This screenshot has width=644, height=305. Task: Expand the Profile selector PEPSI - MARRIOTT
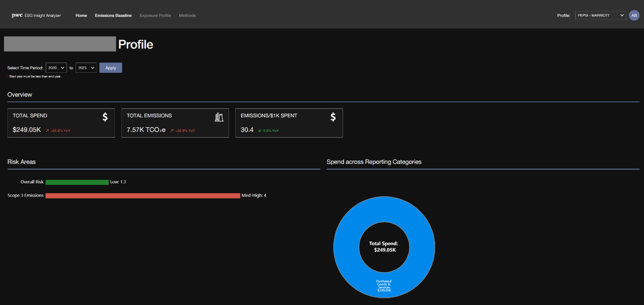[601, 15]
